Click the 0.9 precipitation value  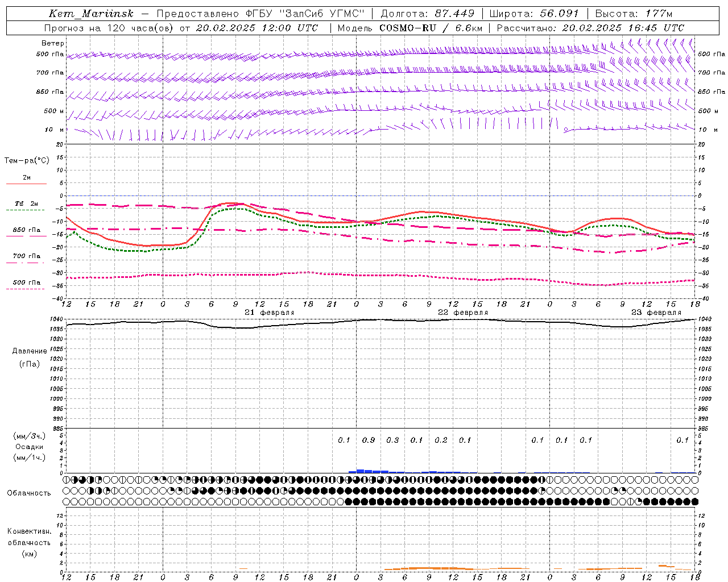[x=369, y=440]
